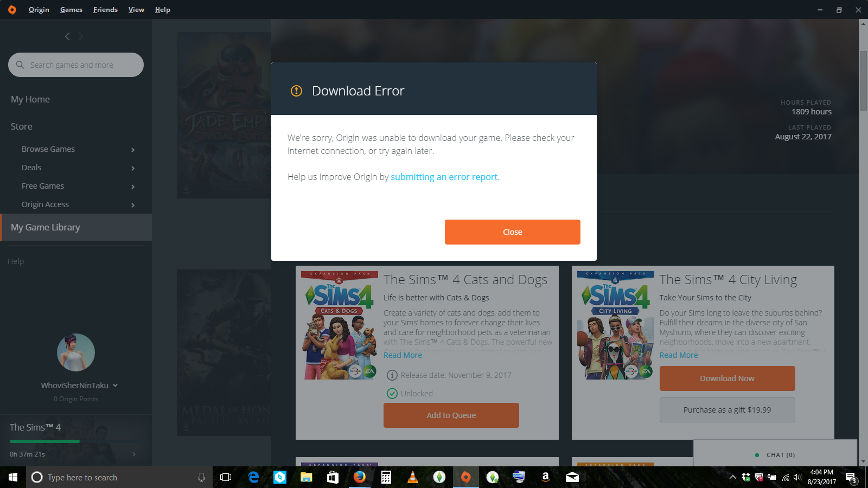Expand The Sims 4 download queue arrow
The image size is (868, 488).
coord(134,454)
